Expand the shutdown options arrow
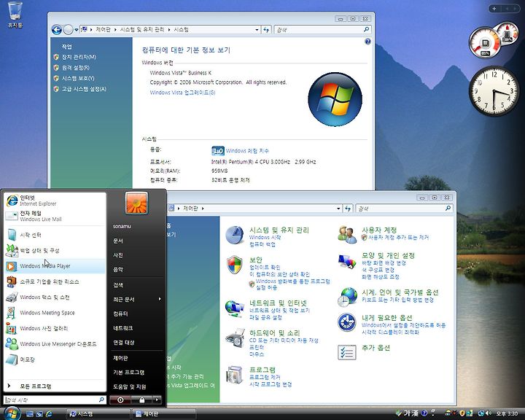525x420 pixels. 157,400
